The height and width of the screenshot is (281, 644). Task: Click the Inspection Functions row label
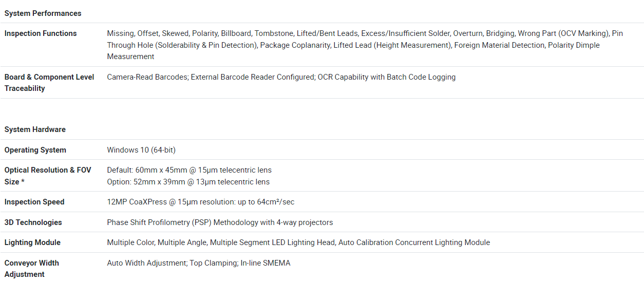pos(41,33)
